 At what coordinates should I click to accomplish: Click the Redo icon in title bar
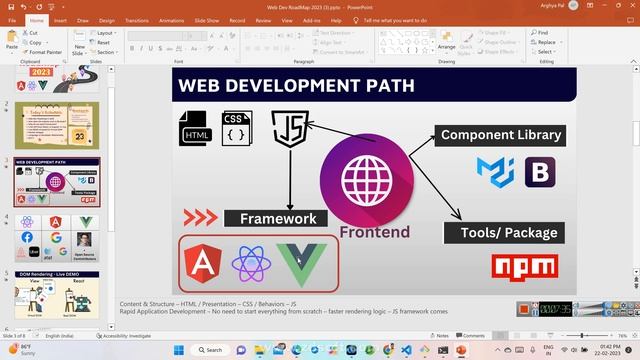(x=39, y=7)
